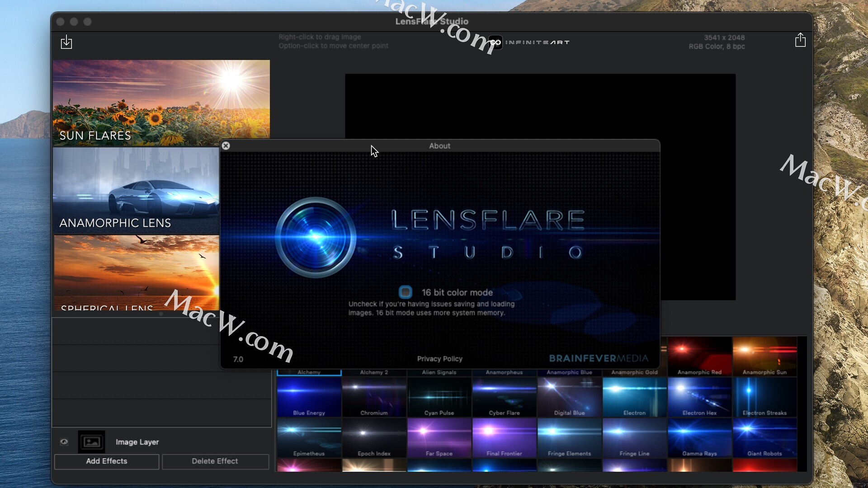868x488 pixels.
Task: Select the Blue Energy flare preset
Action: [x=309, y=397]
